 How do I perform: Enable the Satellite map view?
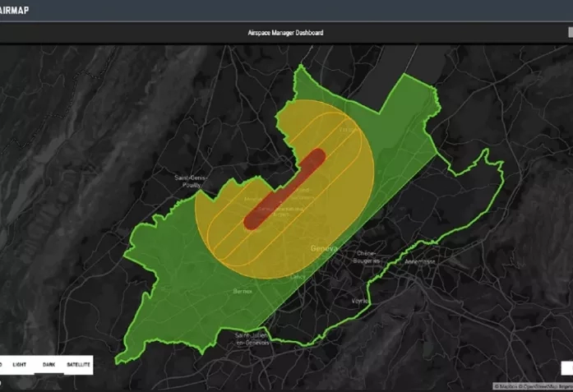click(78, 363)
